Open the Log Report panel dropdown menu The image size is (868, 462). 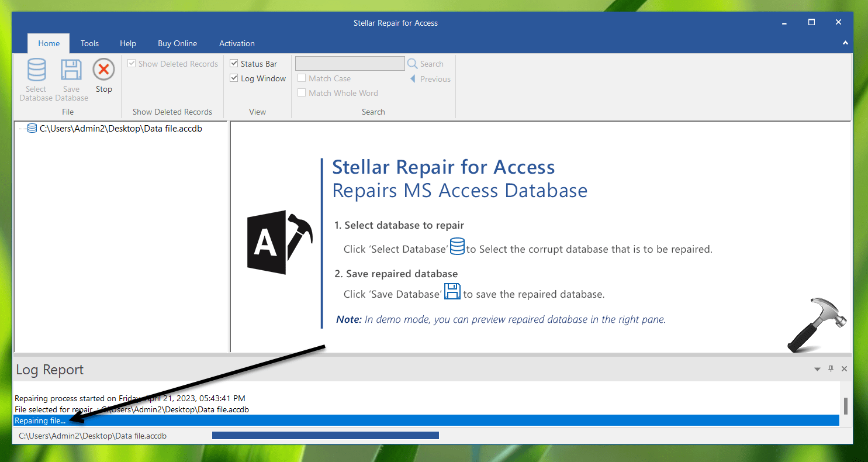click(x=817, y=369)
